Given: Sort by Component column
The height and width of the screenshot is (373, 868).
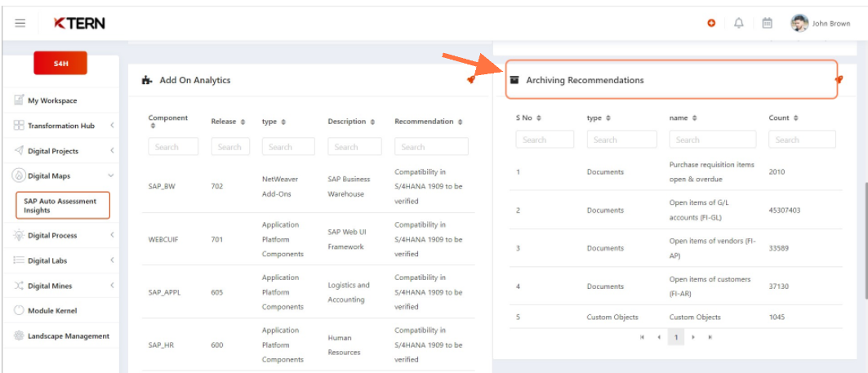Looking at the screenshot, I should 154,126.
